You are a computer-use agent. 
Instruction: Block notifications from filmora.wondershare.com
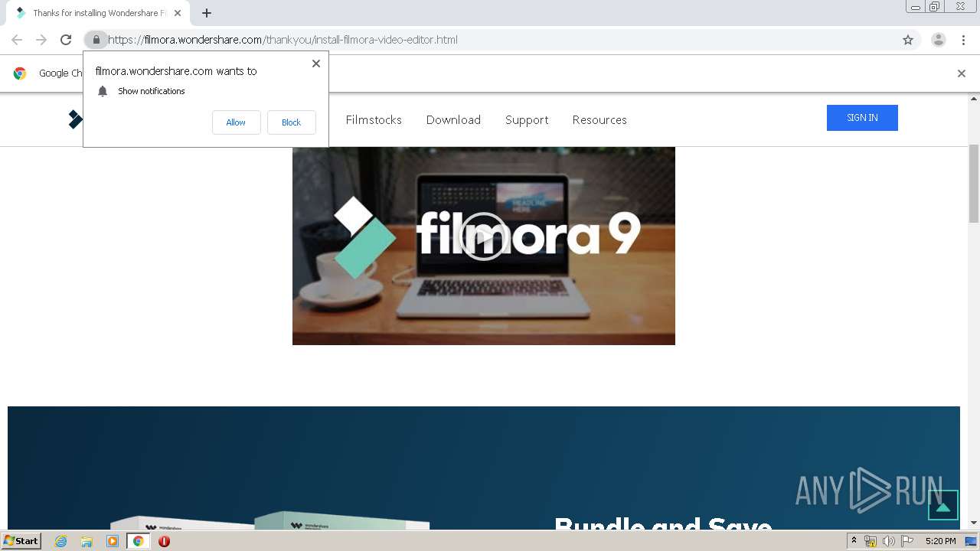(x=291, y=122)
